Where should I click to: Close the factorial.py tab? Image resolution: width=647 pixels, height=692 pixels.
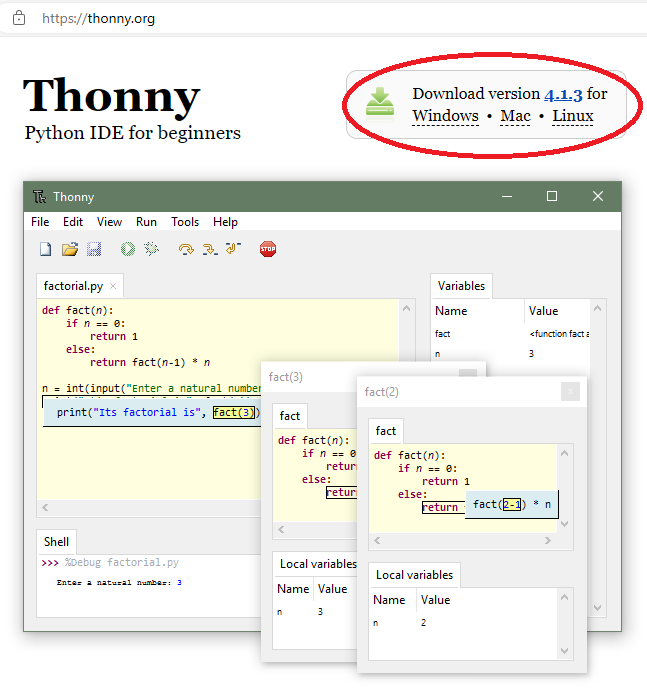(x=113, y=287)
